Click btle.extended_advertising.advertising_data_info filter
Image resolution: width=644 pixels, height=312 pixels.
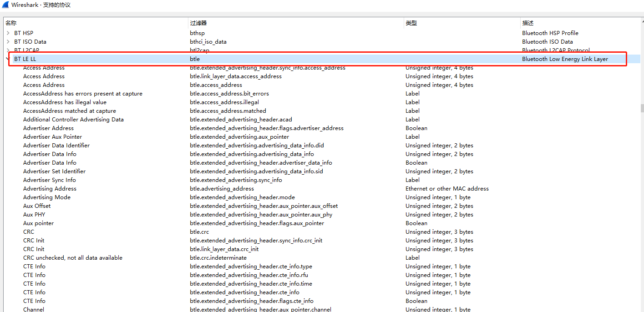[252, 154]
